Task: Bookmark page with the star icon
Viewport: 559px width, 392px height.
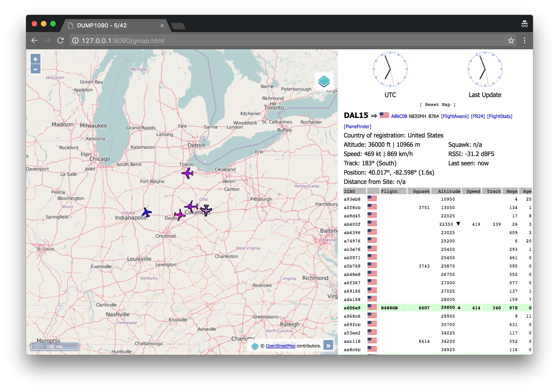Action: click(511, 41)
